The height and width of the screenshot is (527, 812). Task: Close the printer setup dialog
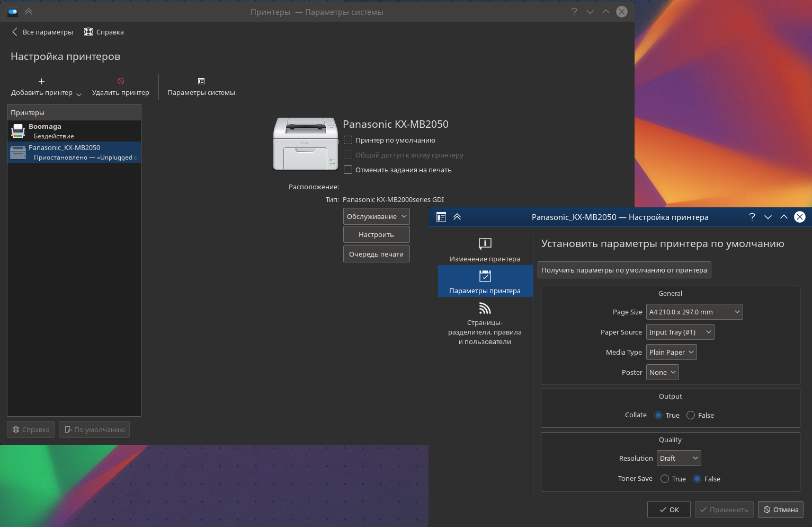tap(800, 217)
